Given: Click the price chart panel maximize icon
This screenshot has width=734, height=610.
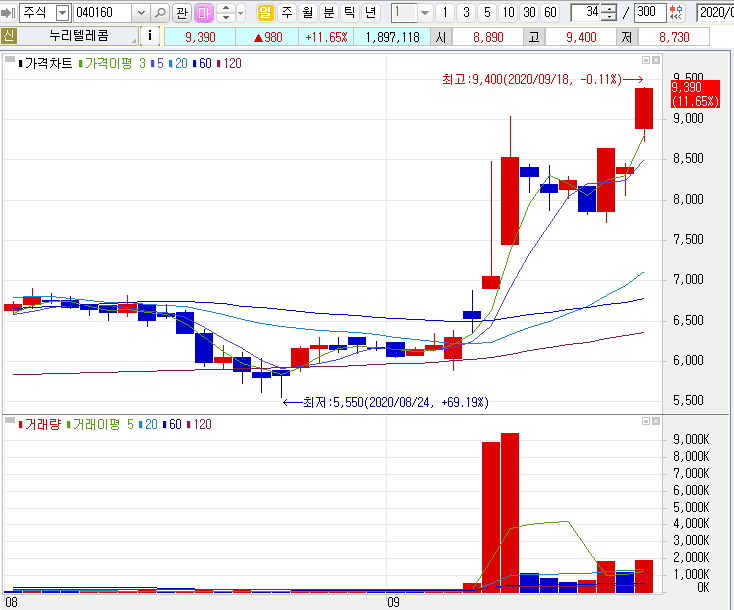Looking at the screenshot, I should pos(646,60).
